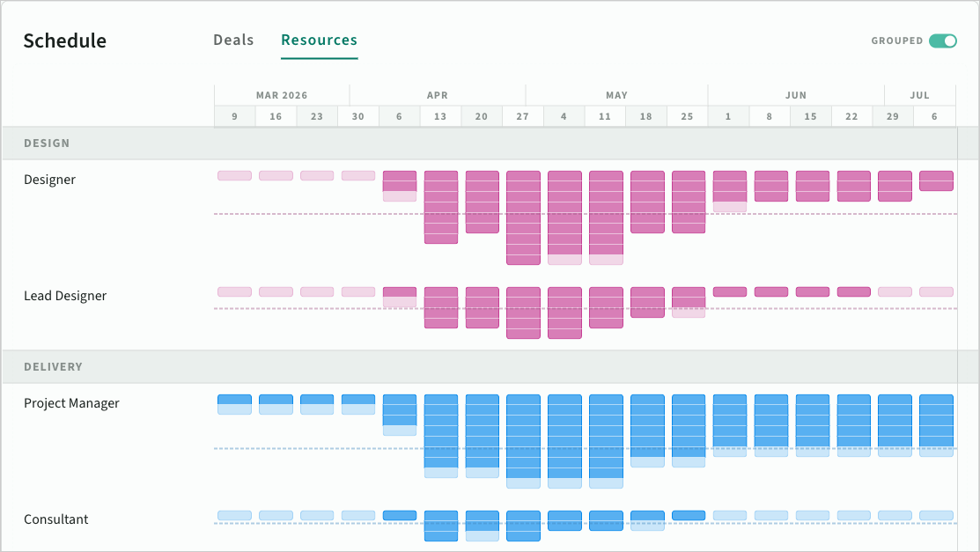Click the week 9 column header
The image size is (980, 552).
(x=235, y=116)
